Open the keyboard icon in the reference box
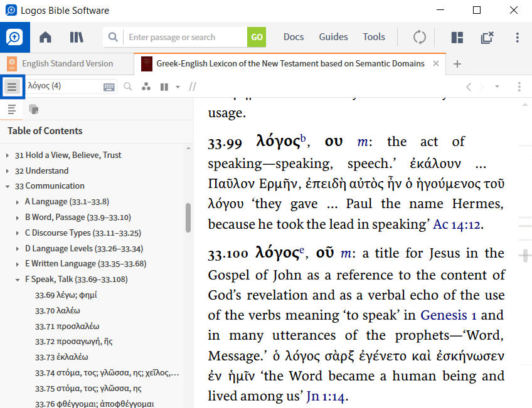Viewport: 532px width, 408px height. (109, 86)
